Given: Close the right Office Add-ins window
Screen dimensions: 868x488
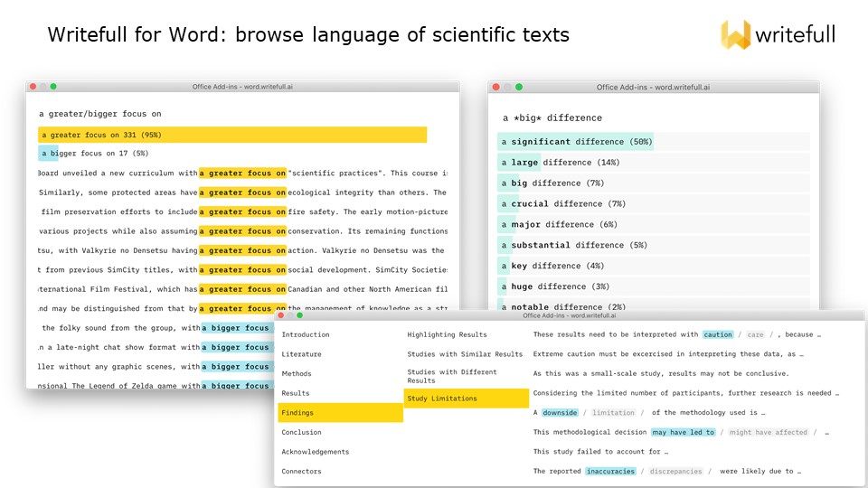Looking at the screenshot, I should tap(496, 87).
